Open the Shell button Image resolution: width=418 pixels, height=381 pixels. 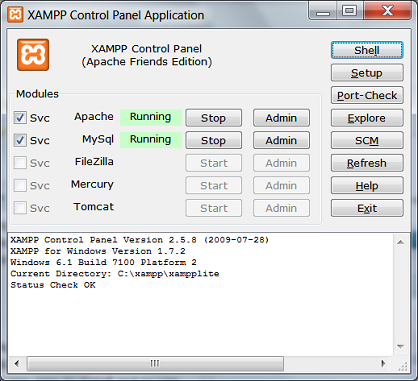point(367,50)
